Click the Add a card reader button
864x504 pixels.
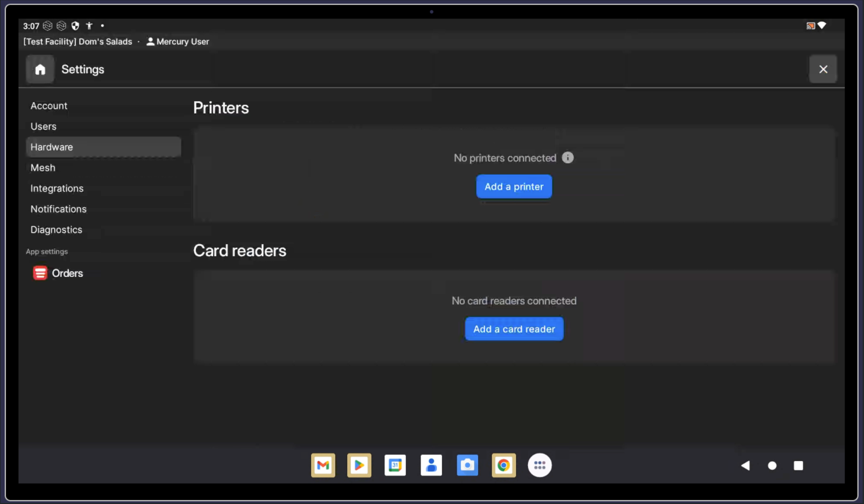click(514, 329)
